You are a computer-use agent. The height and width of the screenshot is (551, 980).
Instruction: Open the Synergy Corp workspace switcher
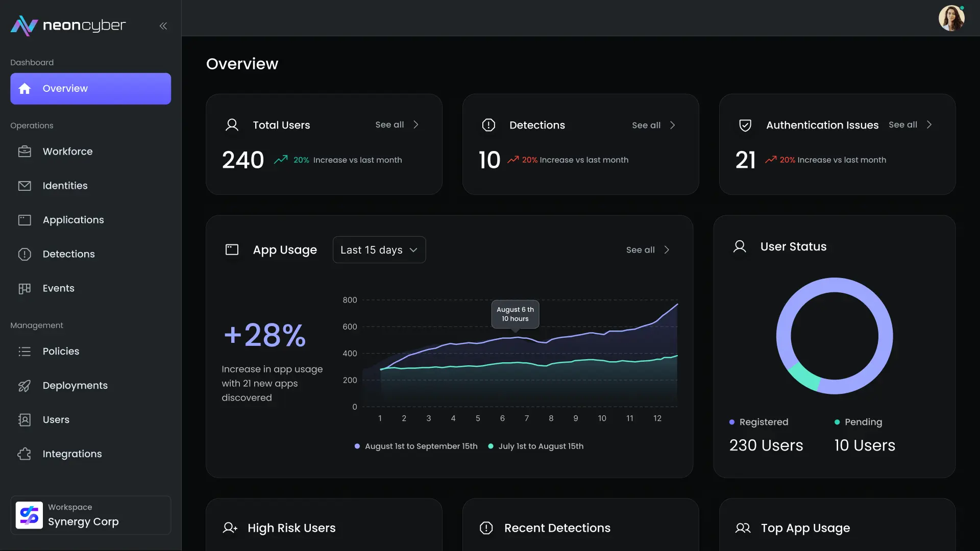90,515
